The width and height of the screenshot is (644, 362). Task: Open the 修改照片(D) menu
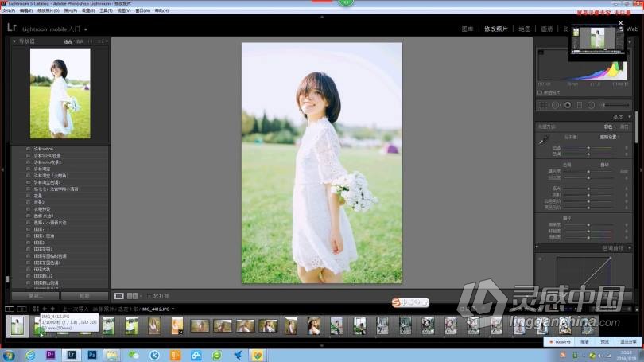click(48, 10)
